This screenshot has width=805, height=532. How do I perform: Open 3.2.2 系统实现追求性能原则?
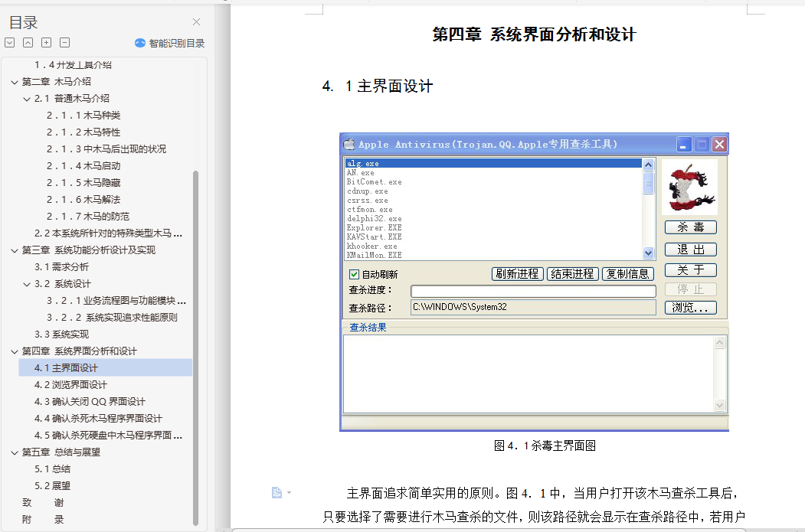click(112, 318)
